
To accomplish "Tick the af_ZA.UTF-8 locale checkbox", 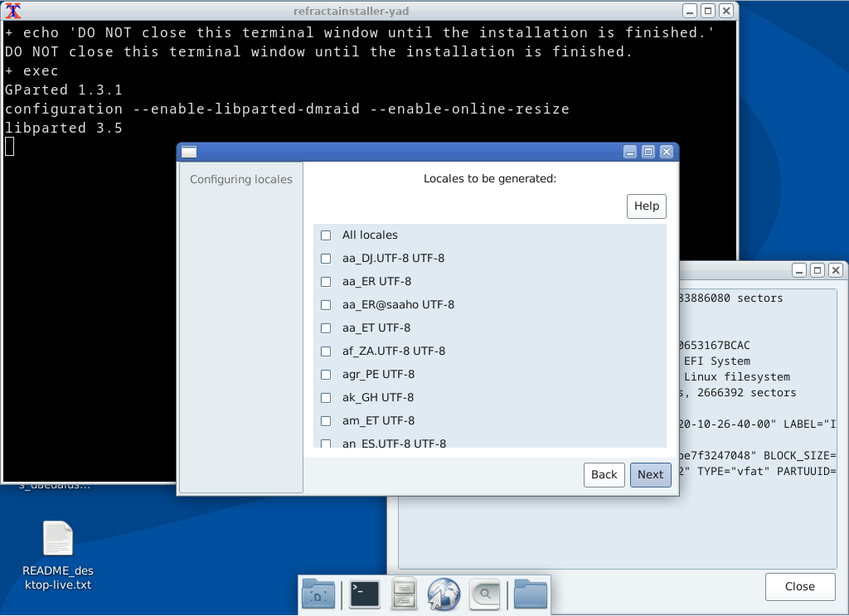I will tap(326, 352).
